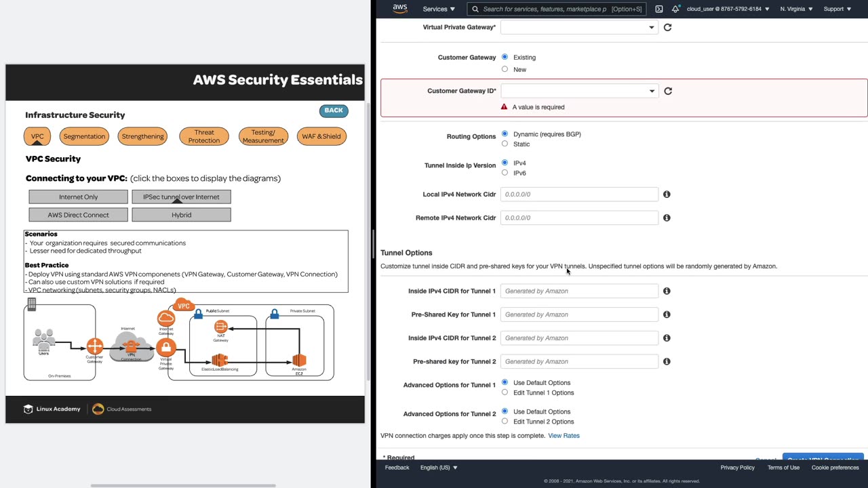This screenshot has height=488, width=868.
Task: Click the Linux Academy logo
Action: point(52,409)
